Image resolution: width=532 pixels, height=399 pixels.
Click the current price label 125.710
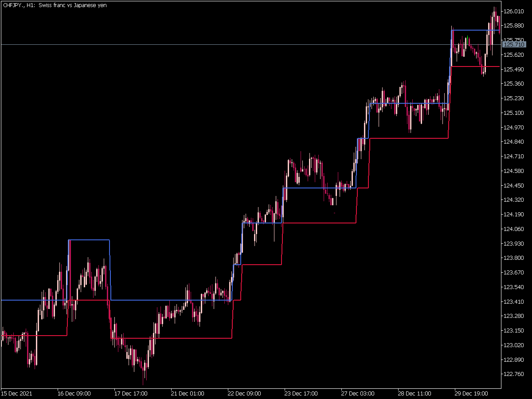tap(514, 44)
